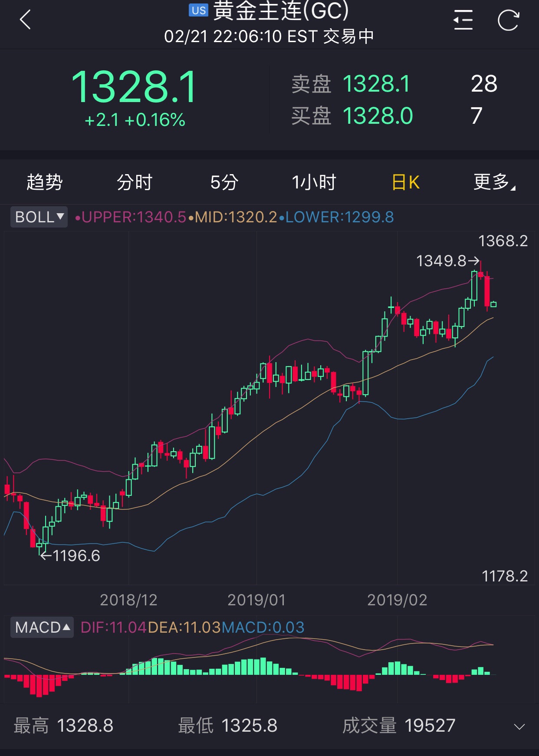Open the BOLL indicator dropdown
The height and width of the screenshot is (756, 539).
tap(39, 217)
